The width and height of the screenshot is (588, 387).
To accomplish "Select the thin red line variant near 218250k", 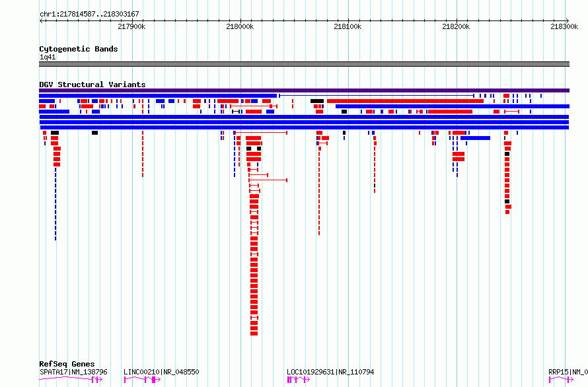I will coord(512,112).
